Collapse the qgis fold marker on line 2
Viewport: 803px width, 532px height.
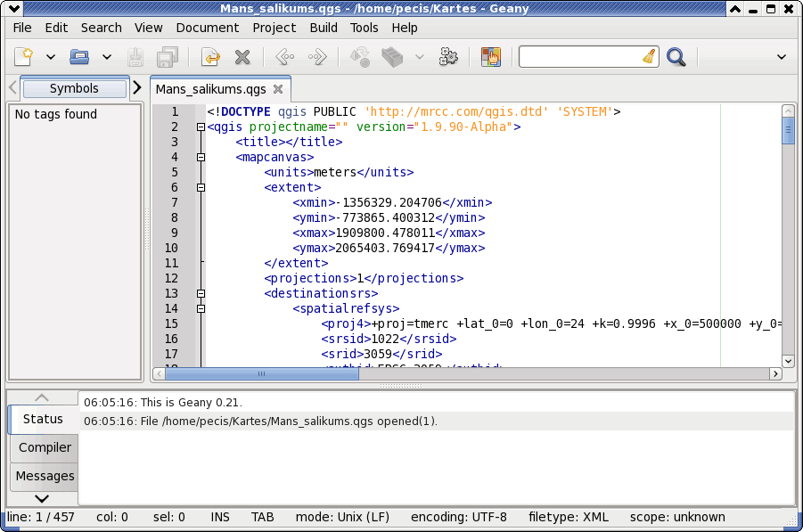click(201, 127)
